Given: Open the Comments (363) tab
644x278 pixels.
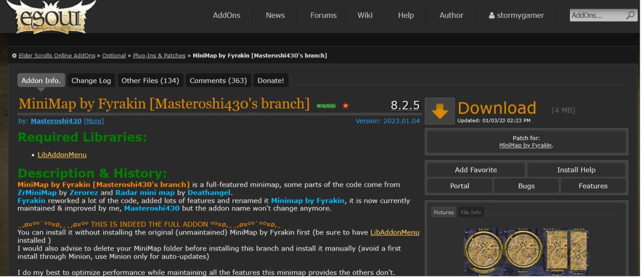Looking at the screenshot, I should pyautogui.click(x=218, y=81).
